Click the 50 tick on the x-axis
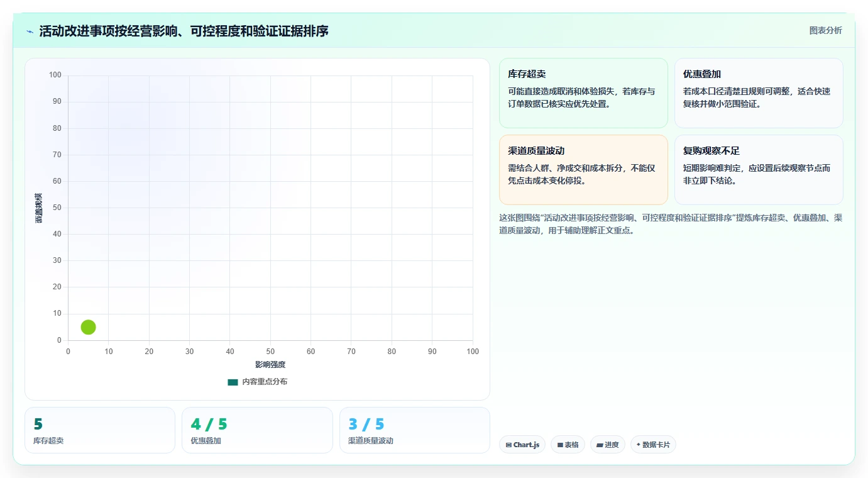The width and height of the screenshot is (868, 478). click(270, 352)
